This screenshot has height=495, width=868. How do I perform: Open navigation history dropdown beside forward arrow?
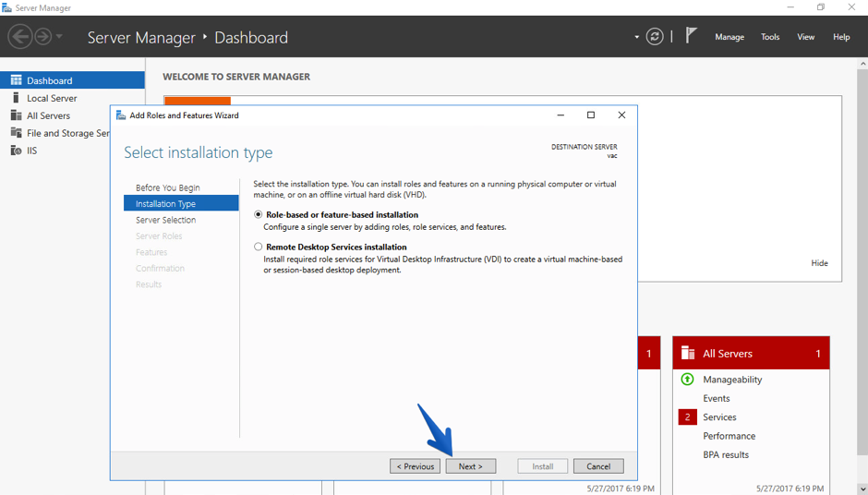tap(59, 37)
